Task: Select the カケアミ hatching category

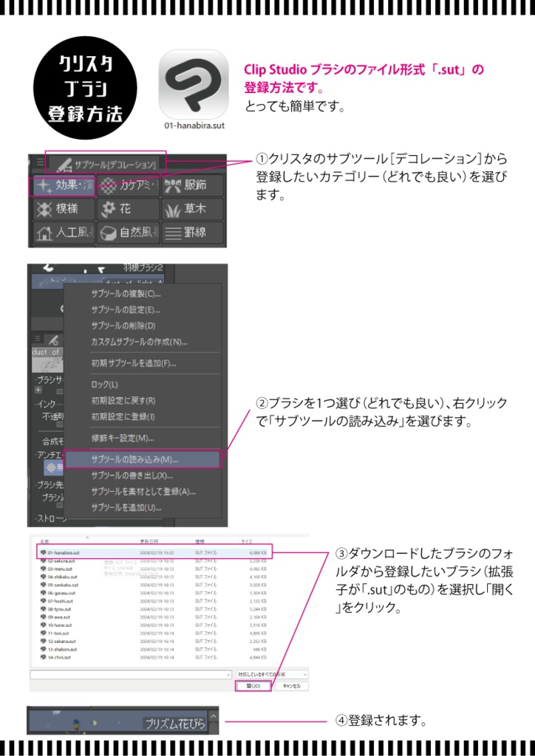Action: [129, 185]
